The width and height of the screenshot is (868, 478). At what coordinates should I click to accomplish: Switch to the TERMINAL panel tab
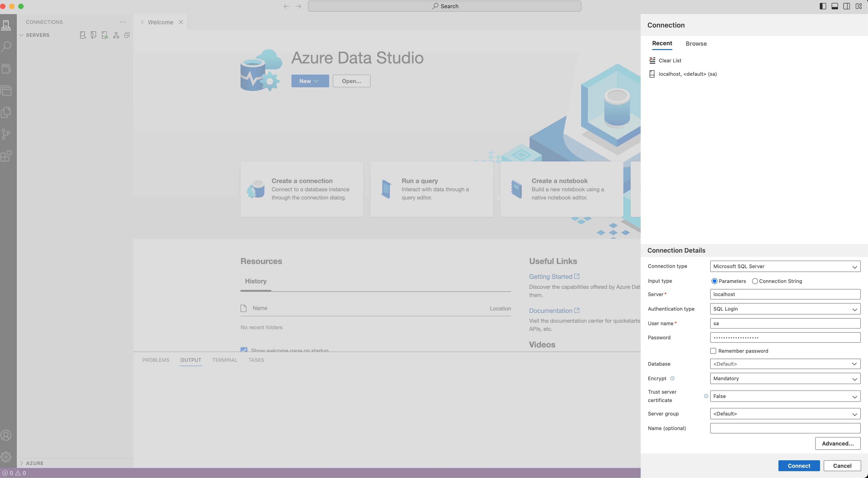point(224,360)
